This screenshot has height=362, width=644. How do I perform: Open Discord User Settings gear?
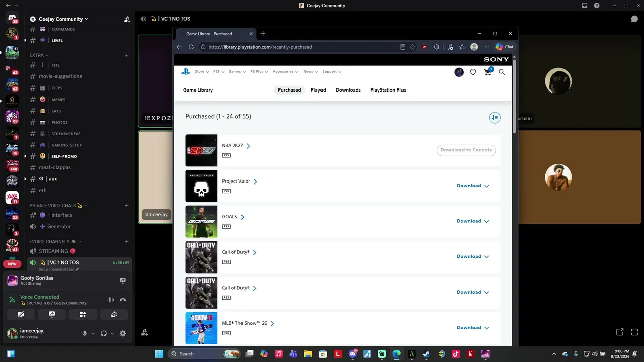(x=123, y=333)
